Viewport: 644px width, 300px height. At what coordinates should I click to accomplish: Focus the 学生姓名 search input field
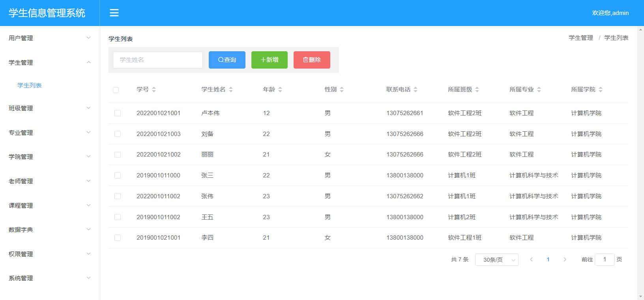click(158, 60)
